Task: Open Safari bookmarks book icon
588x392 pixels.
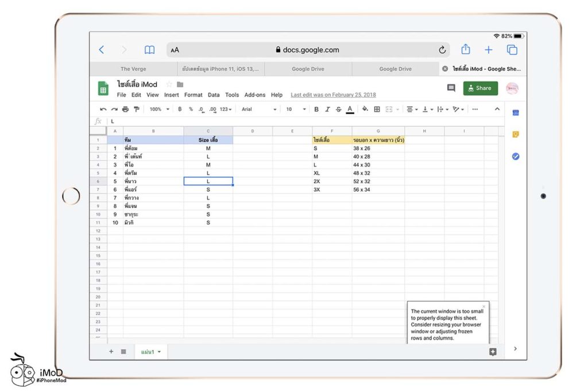Action: click(x=149, y=50)
